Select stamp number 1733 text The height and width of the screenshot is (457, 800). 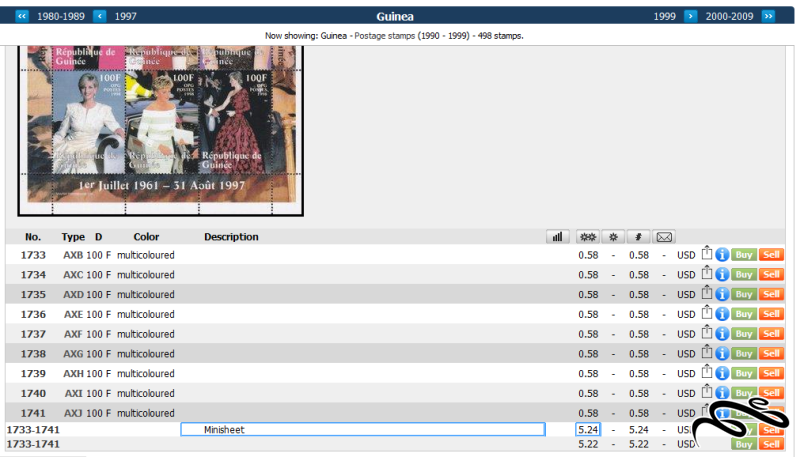[x=33, y=255]
